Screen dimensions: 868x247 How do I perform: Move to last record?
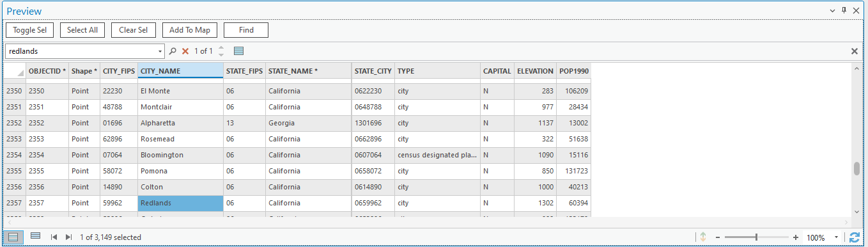point(68,237)
